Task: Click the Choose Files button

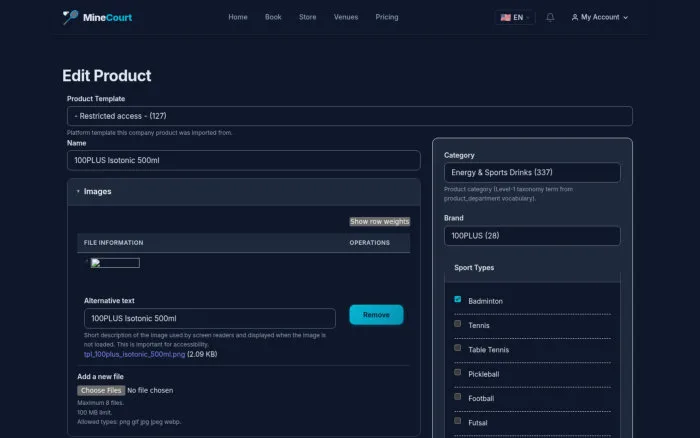Action: pyautogui.click(x=101, y=390)
